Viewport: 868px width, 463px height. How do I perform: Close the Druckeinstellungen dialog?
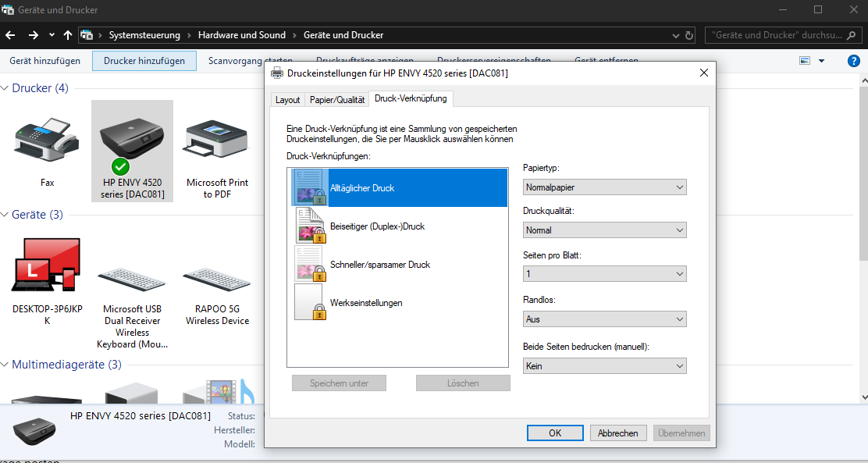[x=703, y=73]
